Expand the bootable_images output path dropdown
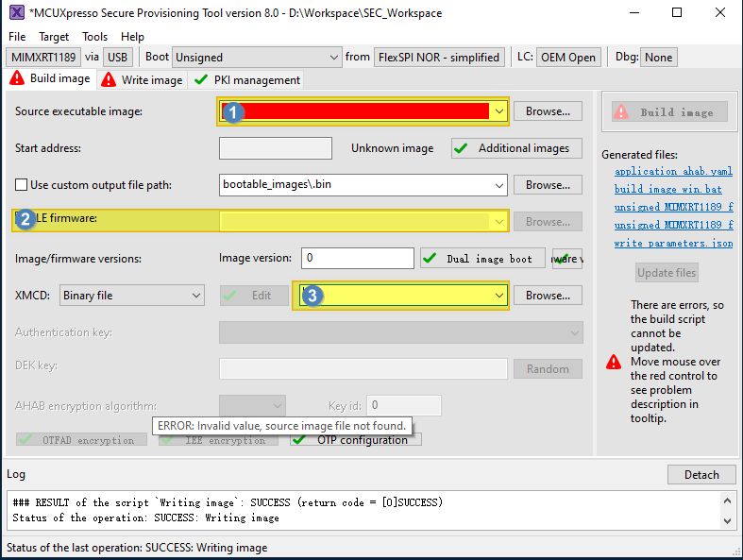 pyautogui.click(x=498, y=185)
